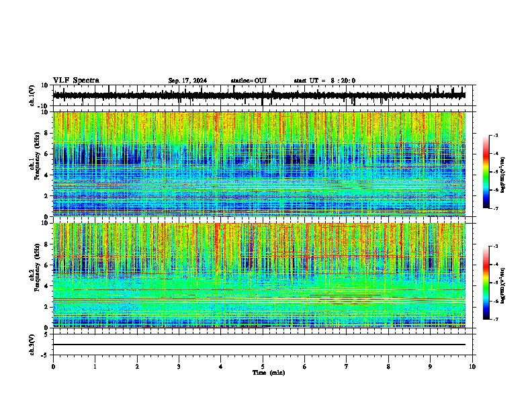Click the ch.1 spectrogram color scale bar

486,172
